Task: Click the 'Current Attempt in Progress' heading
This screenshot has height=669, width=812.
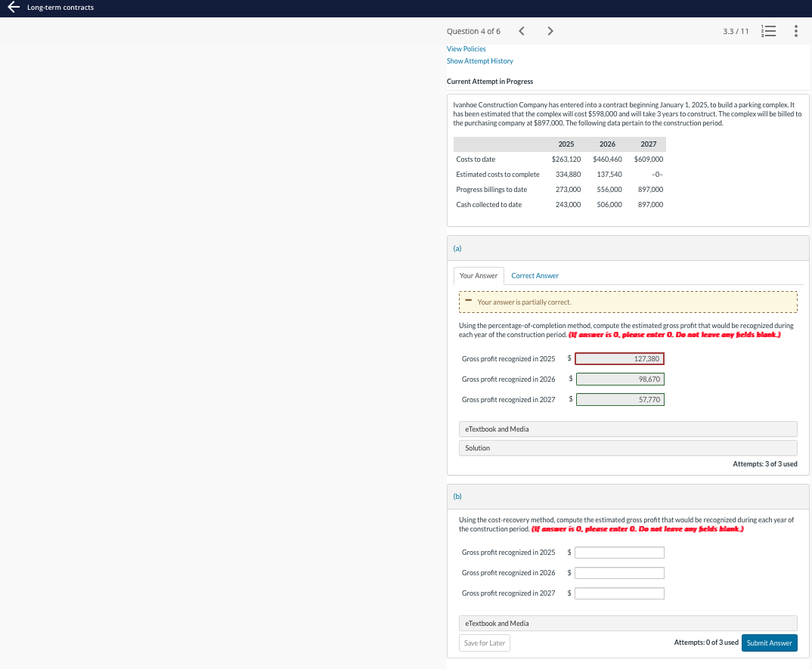Action: [490, 82]
